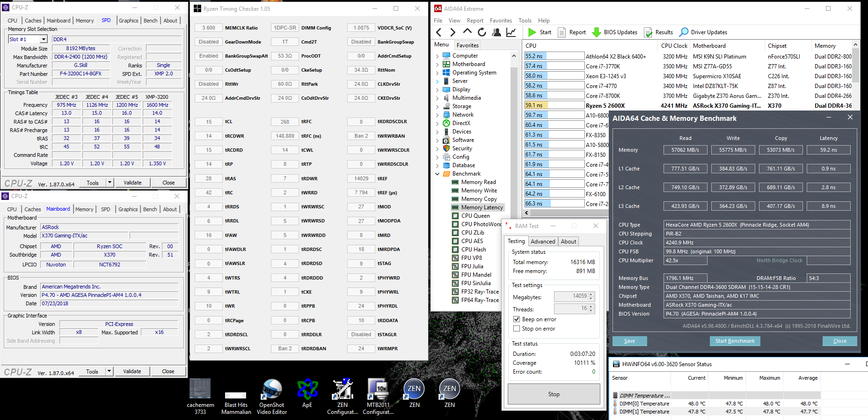Select CPU Queen benchmark in tree

(471, 216)
